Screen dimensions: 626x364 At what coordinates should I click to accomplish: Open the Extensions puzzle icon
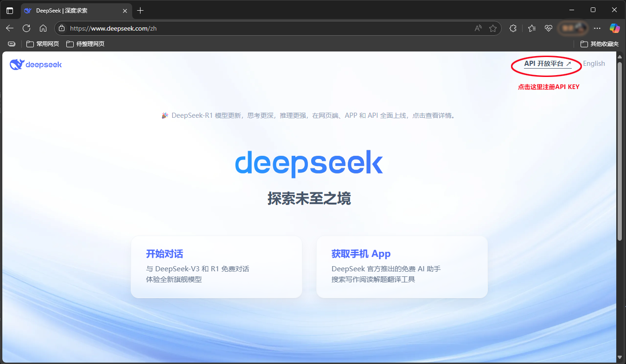513,28
